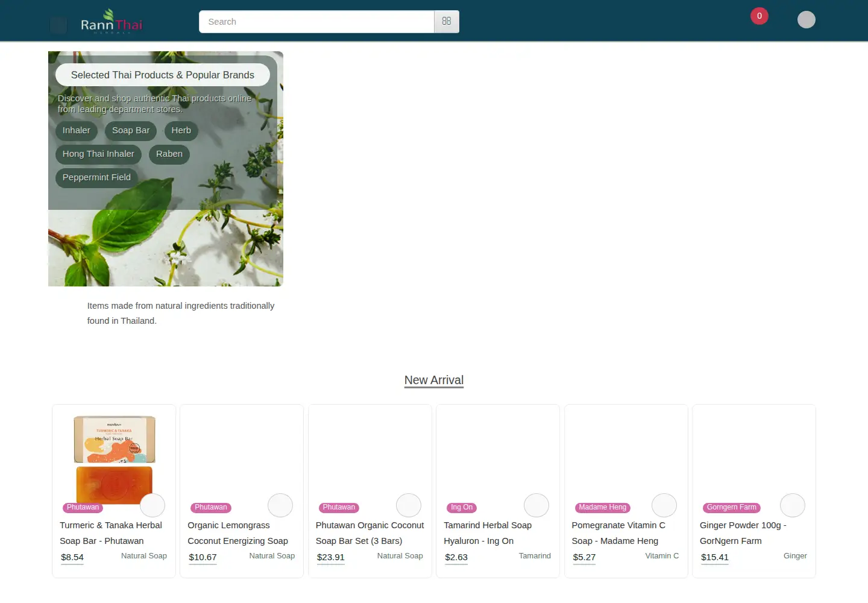The height and width of the screenshot is (603, 868).
Task: Click the Ing On brand badge
Action: tap(462, 508)
